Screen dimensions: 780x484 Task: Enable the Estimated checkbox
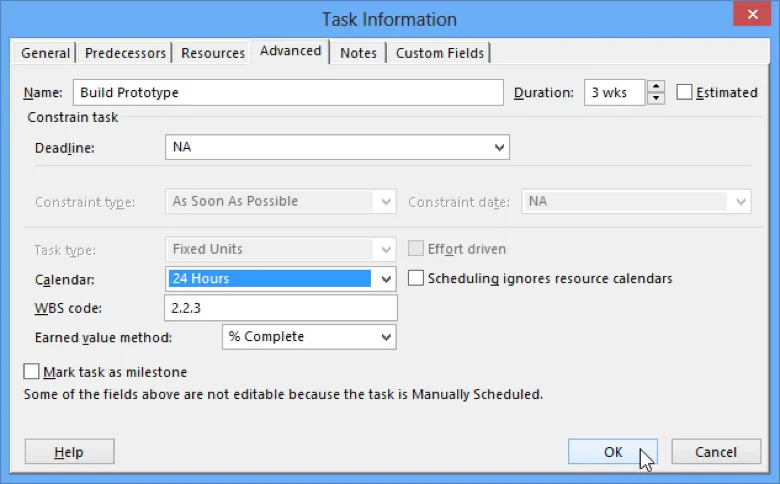point(685,93)
